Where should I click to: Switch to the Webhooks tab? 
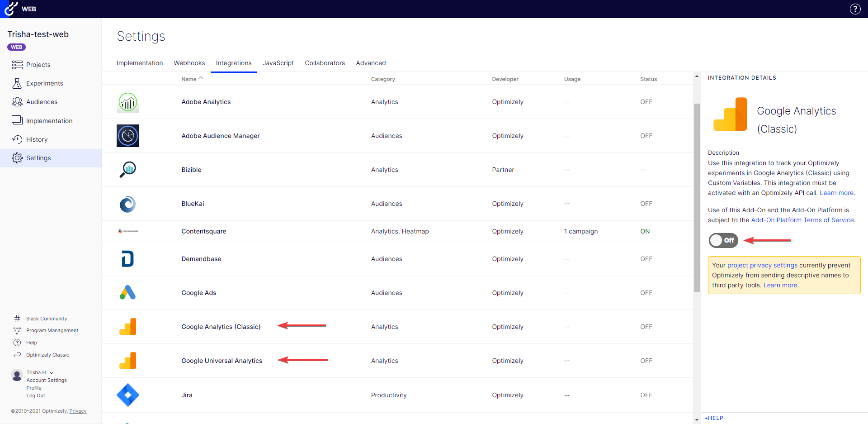point(189,63)
